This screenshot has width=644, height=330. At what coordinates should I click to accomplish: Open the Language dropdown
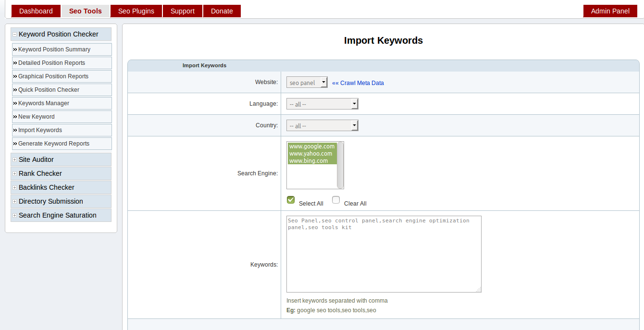322,104
